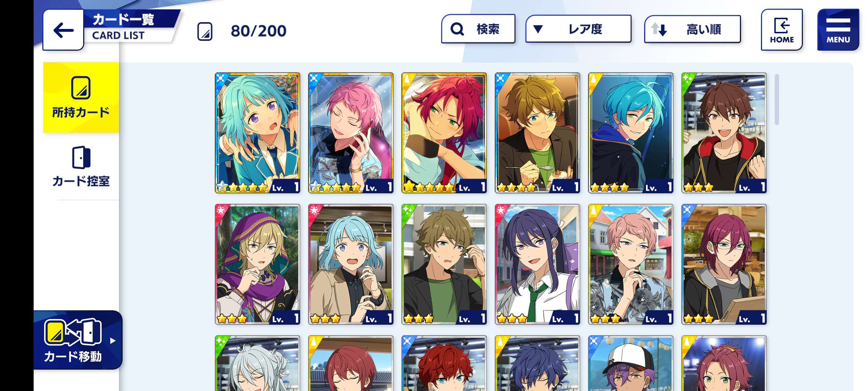
Task: Select the glasses-wearing maroon-haired card
Action: tap(724, 264)
